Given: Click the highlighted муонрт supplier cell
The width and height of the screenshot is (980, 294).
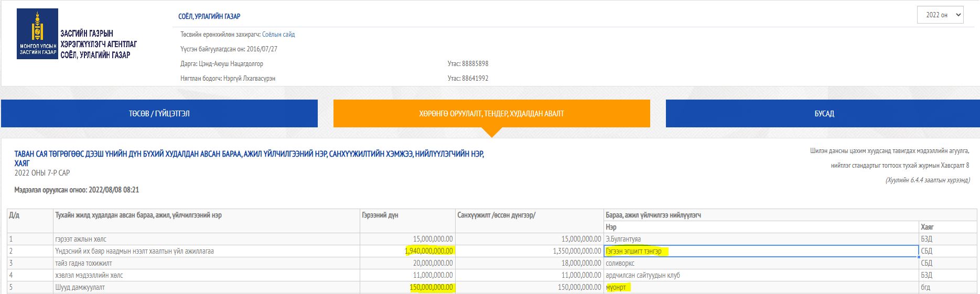Looking at the screenshot, I should (x=616, y=288).
